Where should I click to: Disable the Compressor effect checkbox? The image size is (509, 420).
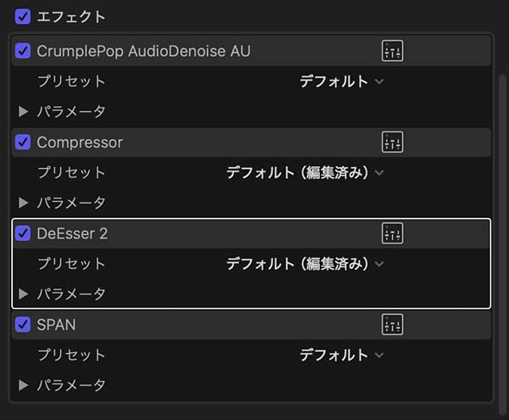click(23, 143)
